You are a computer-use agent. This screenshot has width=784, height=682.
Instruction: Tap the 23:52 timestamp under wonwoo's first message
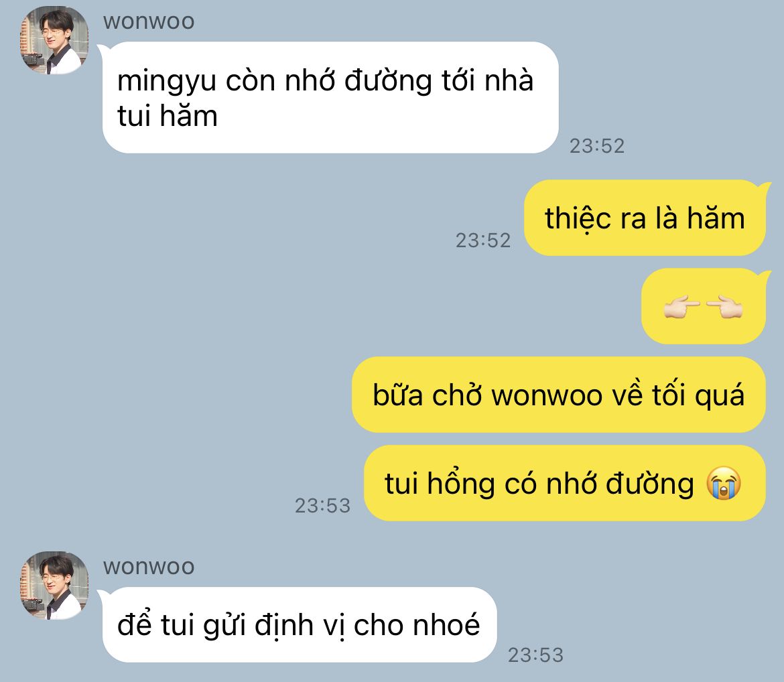[x=597, y=146]
